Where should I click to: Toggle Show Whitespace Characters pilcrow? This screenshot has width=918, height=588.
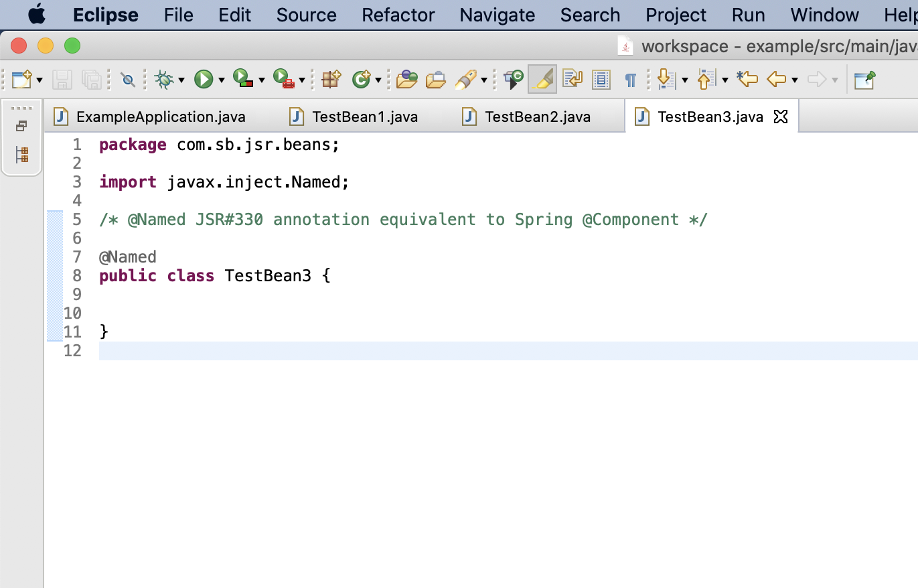coord(630,80)
